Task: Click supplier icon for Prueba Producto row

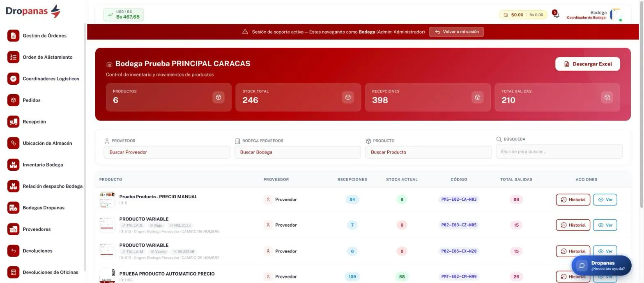Action: 268,199
